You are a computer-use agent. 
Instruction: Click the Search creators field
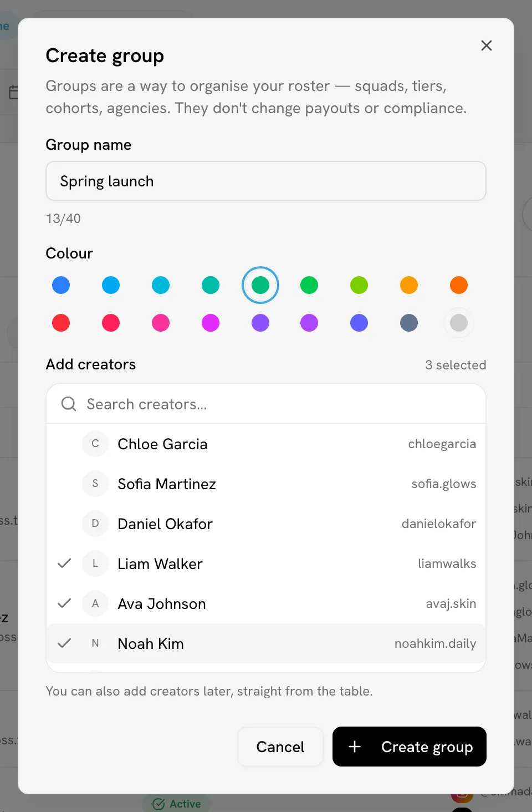266,404
